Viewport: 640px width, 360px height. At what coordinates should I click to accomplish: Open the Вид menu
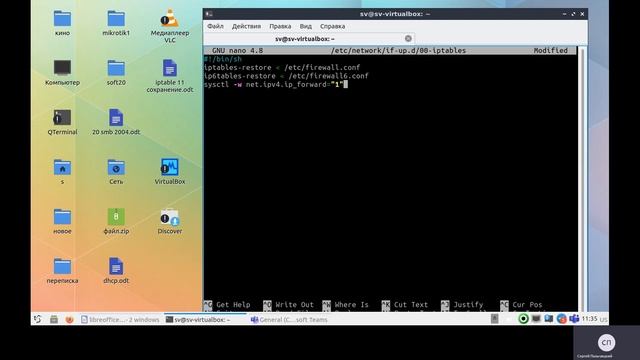coord(305,26)
